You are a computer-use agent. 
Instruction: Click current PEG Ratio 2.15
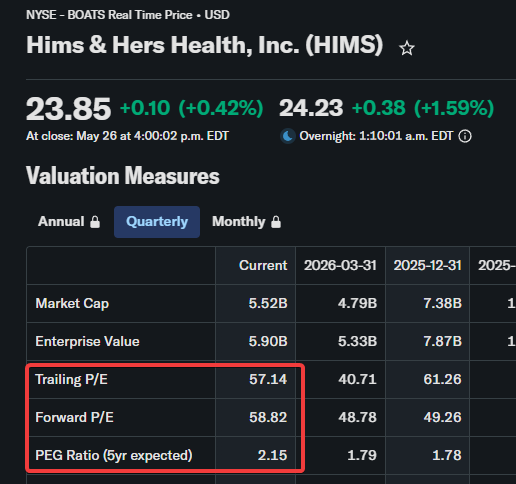(x=272, y=456)
